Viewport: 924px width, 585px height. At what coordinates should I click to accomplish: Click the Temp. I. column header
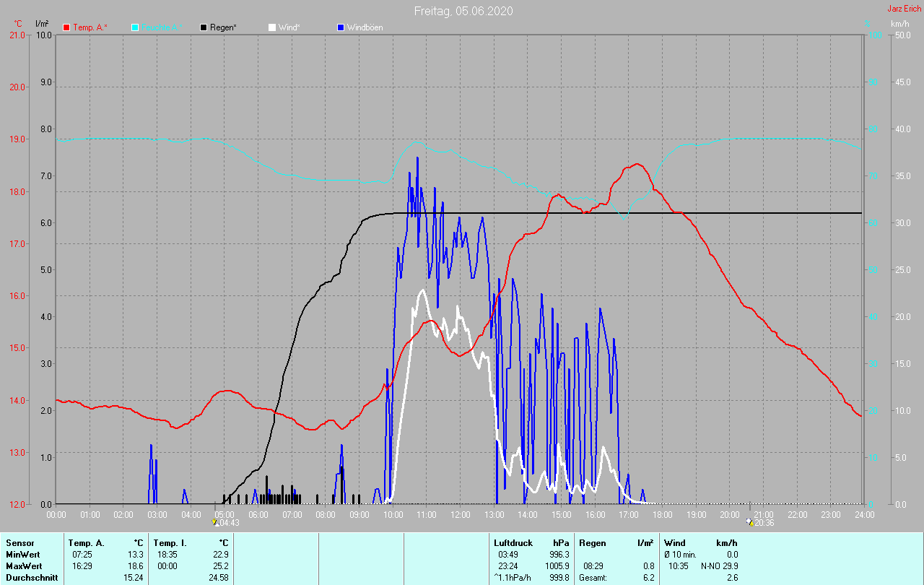169,542
